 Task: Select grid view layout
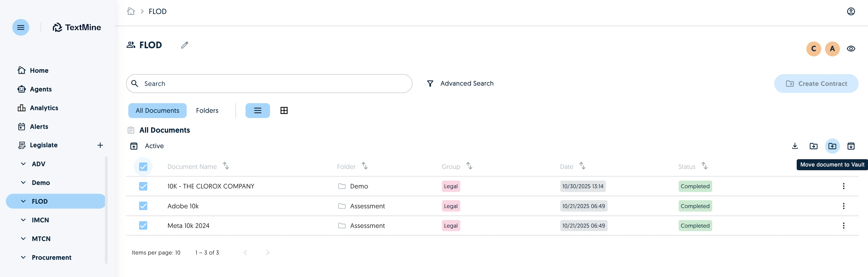tap(284, 110)
